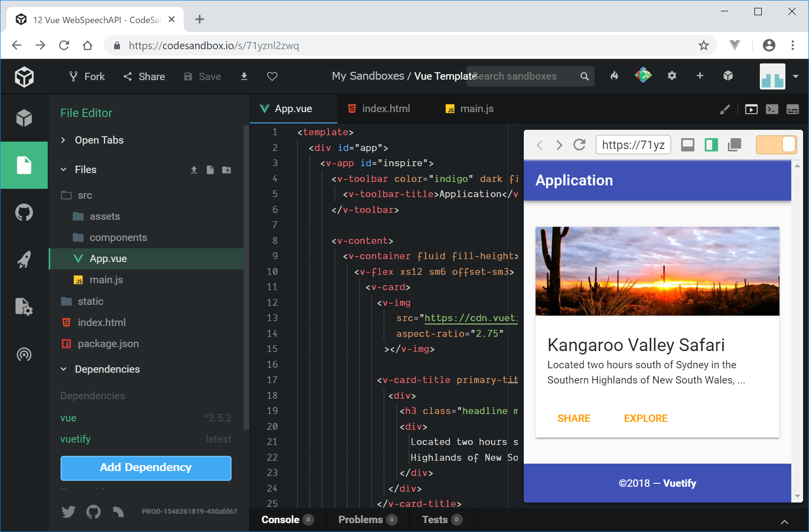Collapse the Files section
The width and height of the screenshot is (809, 532).
pyautogui.click(x=63, y=170)
